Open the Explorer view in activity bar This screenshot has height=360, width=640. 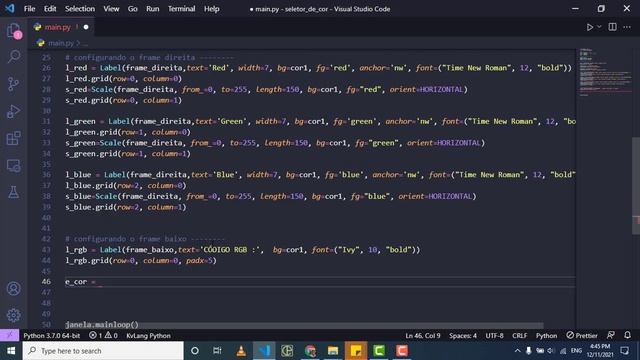13,31
